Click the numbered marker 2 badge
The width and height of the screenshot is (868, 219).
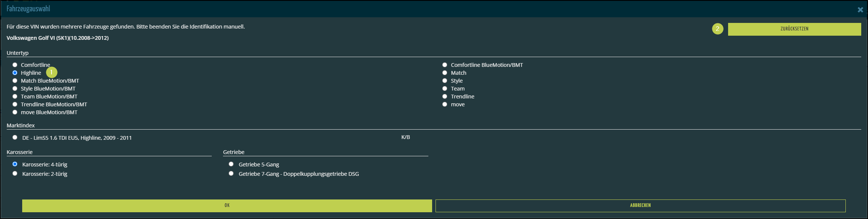[x=717, y=29]
